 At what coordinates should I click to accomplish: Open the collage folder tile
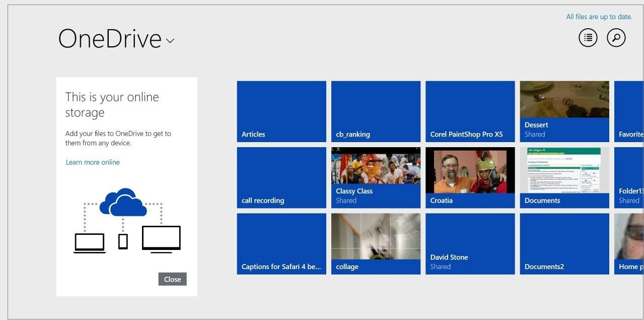(x=376, y=244)
